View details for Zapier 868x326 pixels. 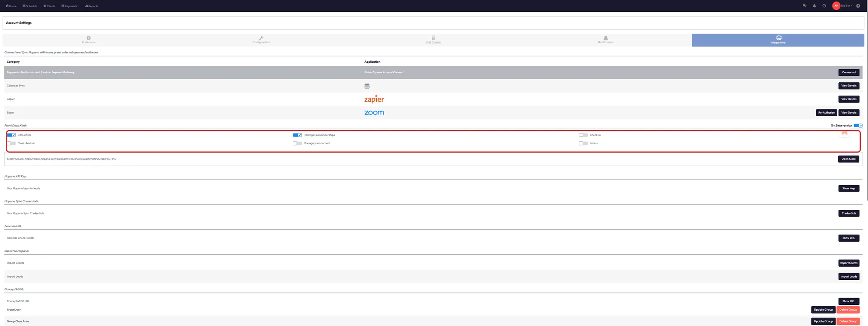click(x=849, y=99)
